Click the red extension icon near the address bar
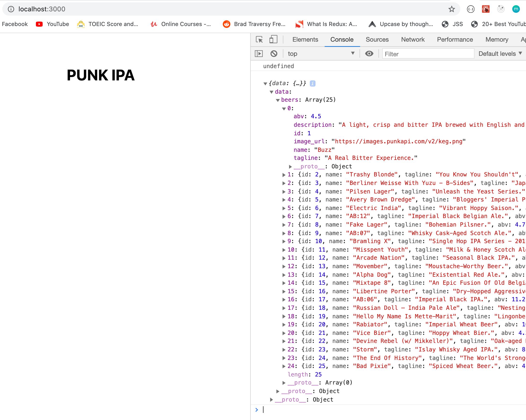The image size is (526, 420). pos(486,9)
